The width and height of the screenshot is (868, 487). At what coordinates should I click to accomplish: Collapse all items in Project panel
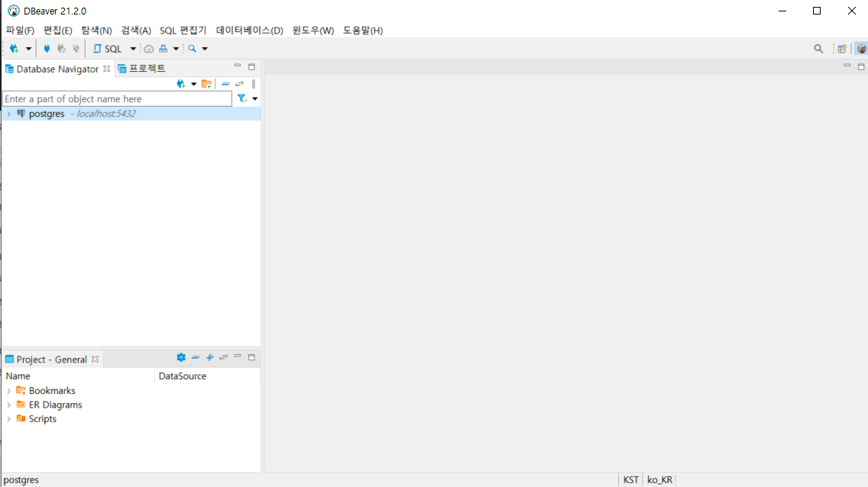click(x=196, y=358)
